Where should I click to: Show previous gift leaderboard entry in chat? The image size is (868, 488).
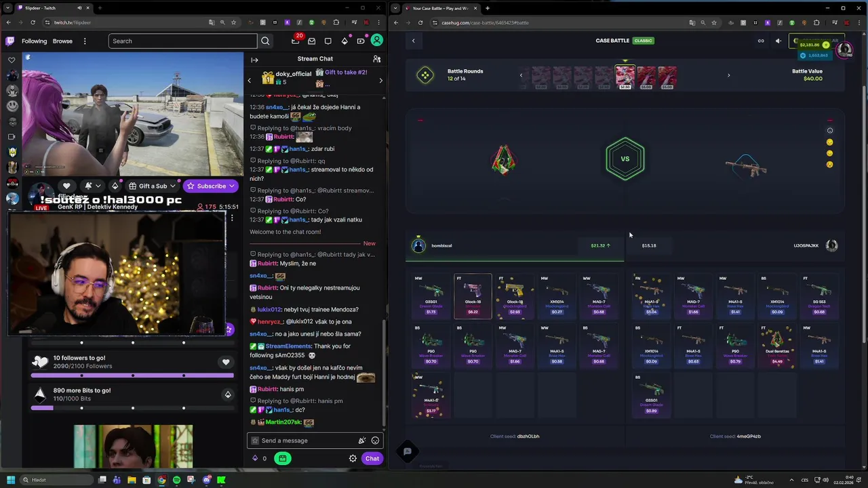(x=249, y=81)
